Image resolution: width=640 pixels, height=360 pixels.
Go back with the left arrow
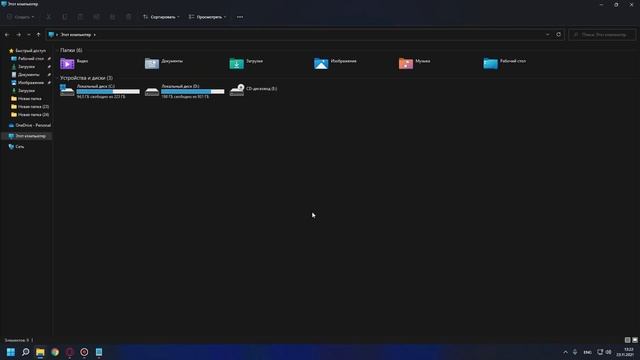[7, 35]
